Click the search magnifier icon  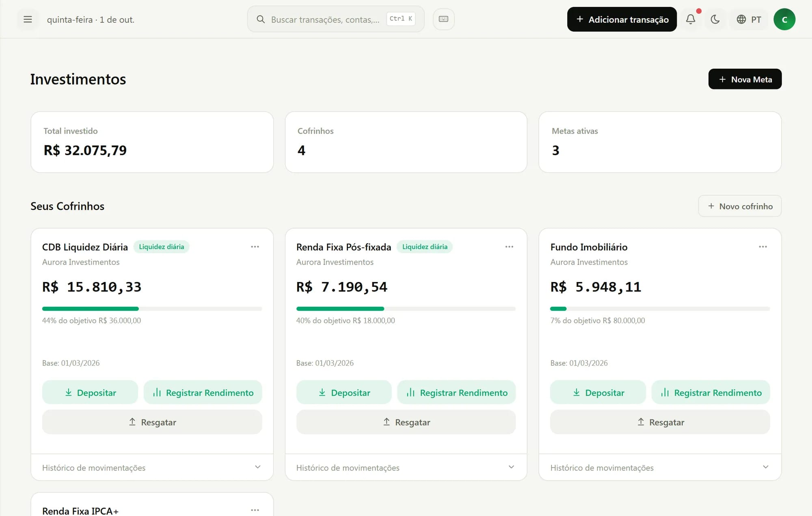pos(261,19)
